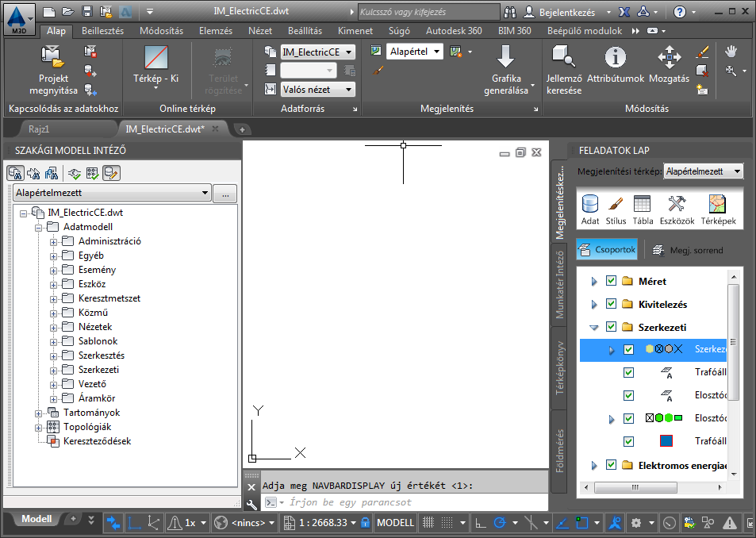Select the pan hand tool in ribbon
Viewport: 756px width, 538px height.
tap(731, 51)
